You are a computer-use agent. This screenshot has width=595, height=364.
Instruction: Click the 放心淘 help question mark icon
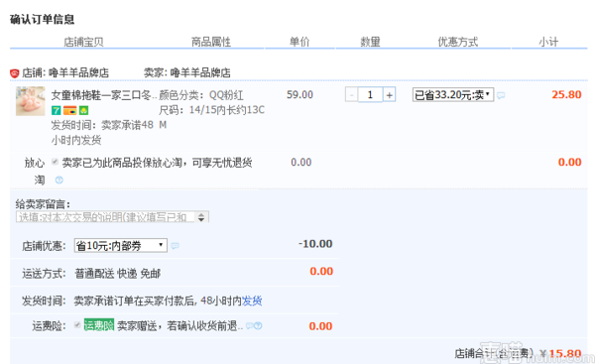59,180
